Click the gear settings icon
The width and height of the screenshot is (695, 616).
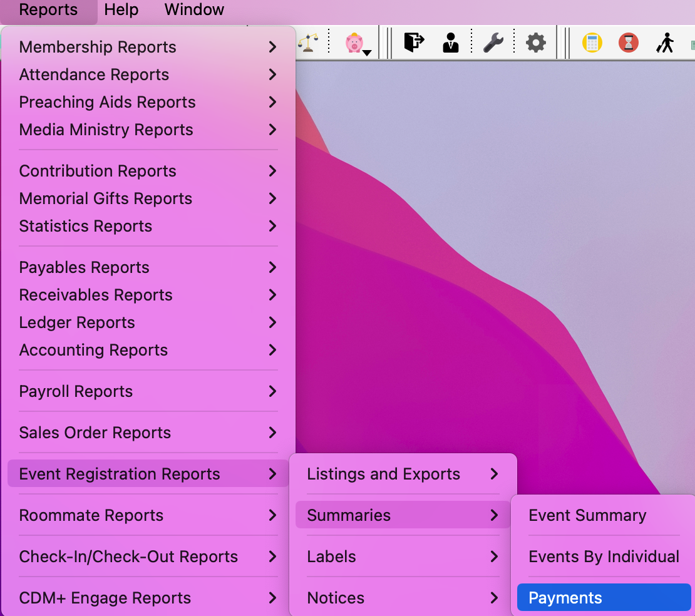coord(535,43)
